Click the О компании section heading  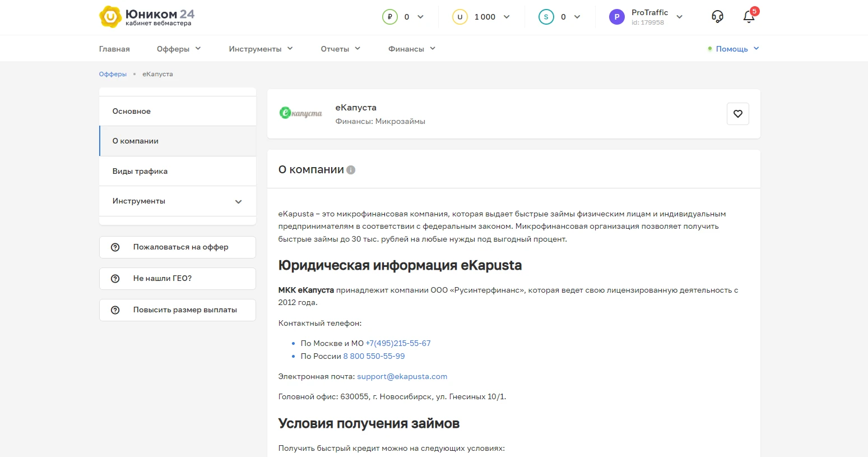click(x=311, y=169)
